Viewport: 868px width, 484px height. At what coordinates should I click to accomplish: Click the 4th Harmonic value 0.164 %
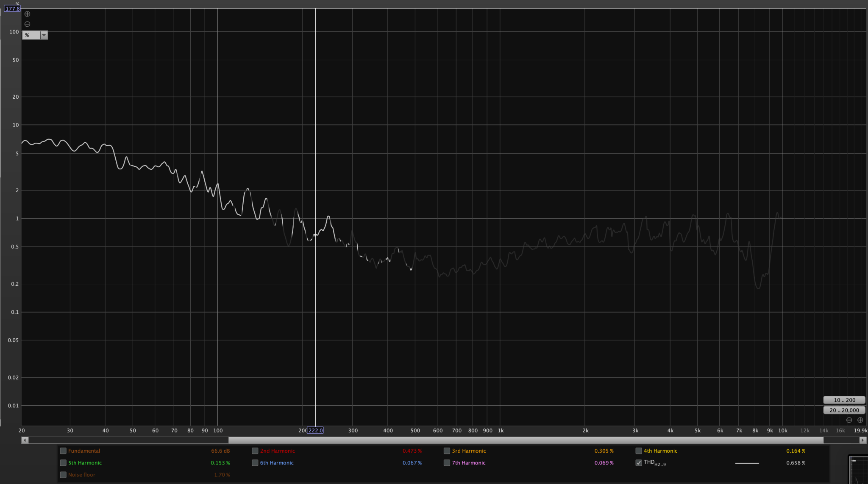(x=796, y=451)
